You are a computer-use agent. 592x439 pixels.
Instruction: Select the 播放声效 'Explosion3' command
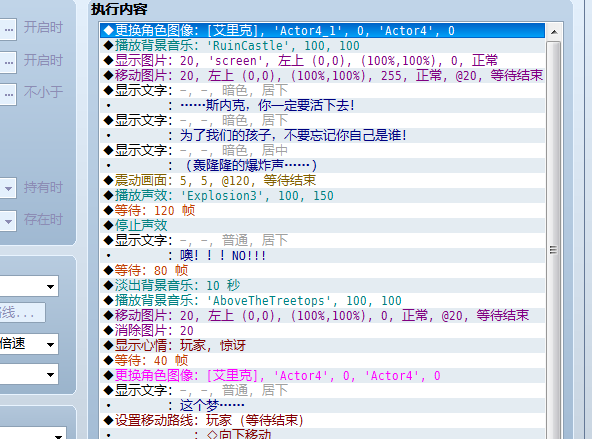[322, 196]
